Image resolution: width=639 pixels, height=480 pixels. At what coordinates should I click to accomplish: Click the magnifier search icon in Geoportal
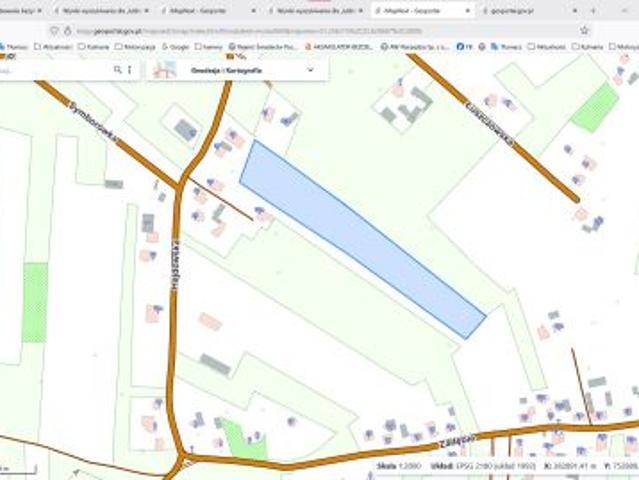point(117,70)
